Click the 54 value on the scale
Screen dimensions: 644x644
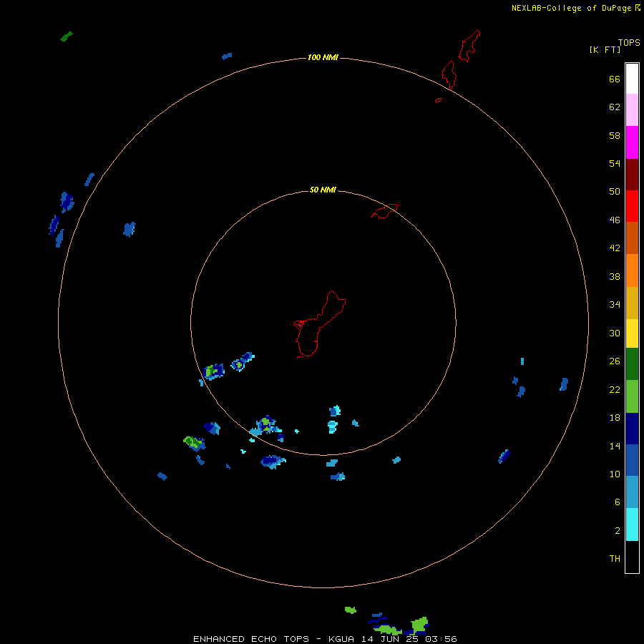(x=615, y=163)
